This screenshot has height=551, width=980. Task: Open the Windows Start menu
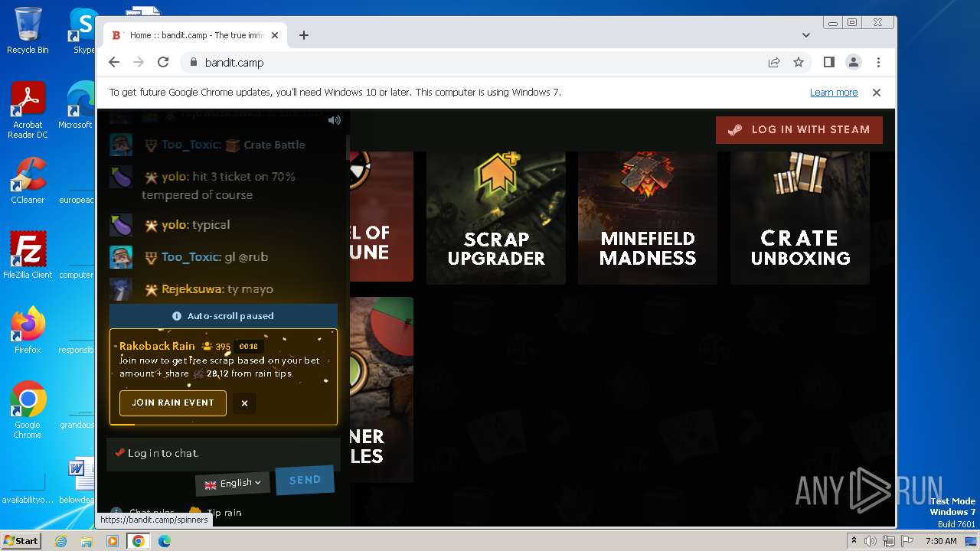point(21,541)
